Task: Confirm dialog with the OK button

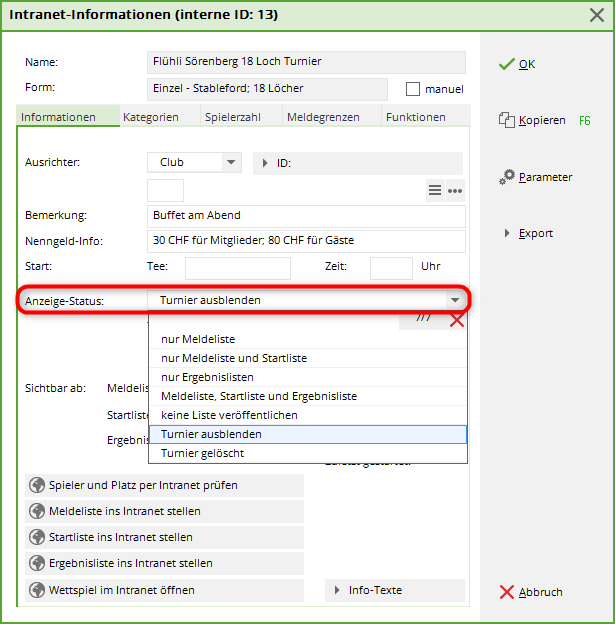Action: click(517, 64)
